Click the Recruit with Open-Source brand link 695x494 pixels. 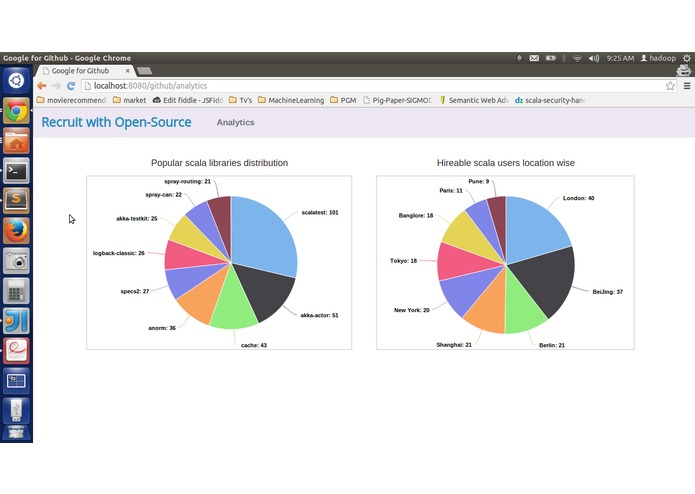pyautogui.click(x=117, y=122)
